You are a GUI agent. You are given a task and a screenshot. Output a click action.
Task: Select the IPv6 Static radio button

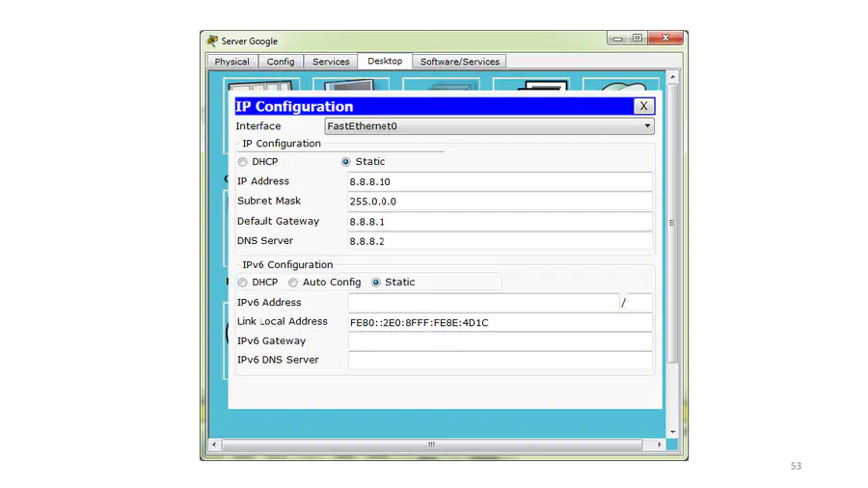click(376, 283)
